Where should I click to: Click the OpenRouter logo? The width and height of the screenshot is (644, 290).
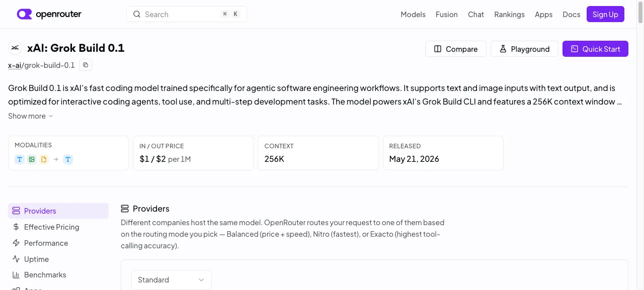point(49,14)
